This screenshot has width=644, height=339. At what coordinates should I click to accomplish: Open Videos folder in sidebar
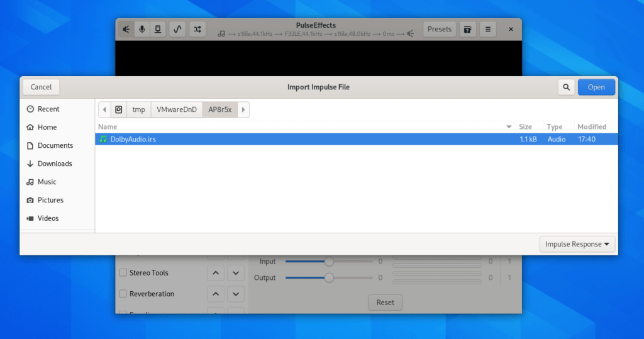[x=57, y=218]
